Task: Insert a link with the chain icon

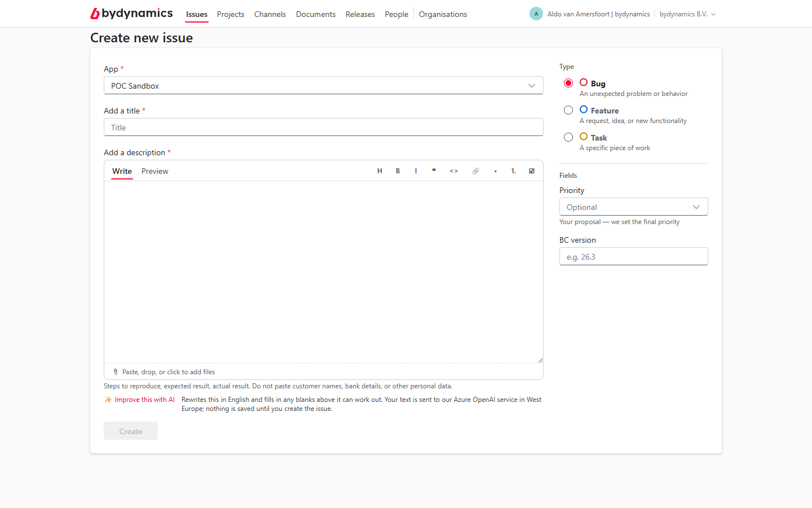Action: point(475,171)
